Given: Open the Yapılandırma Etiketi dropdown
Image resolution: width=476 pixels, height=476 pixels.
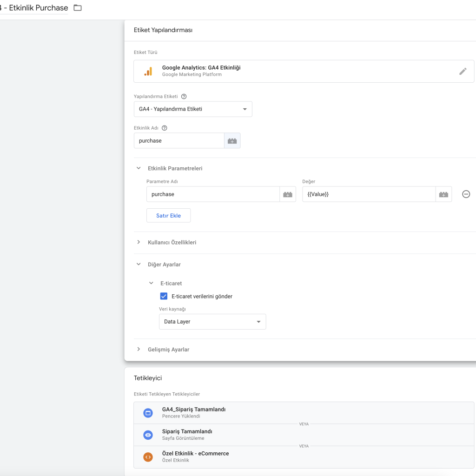Looking at the screenshot, I should coord(193,109).
